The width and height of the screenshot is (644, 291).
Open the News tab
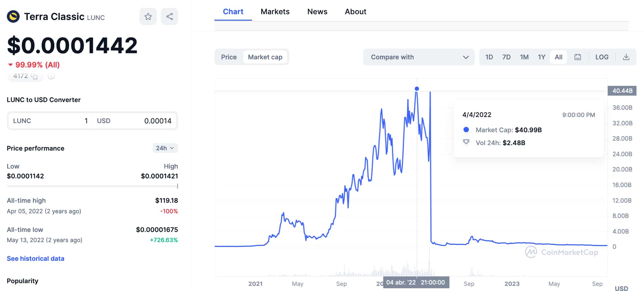(x=317, y=11)
